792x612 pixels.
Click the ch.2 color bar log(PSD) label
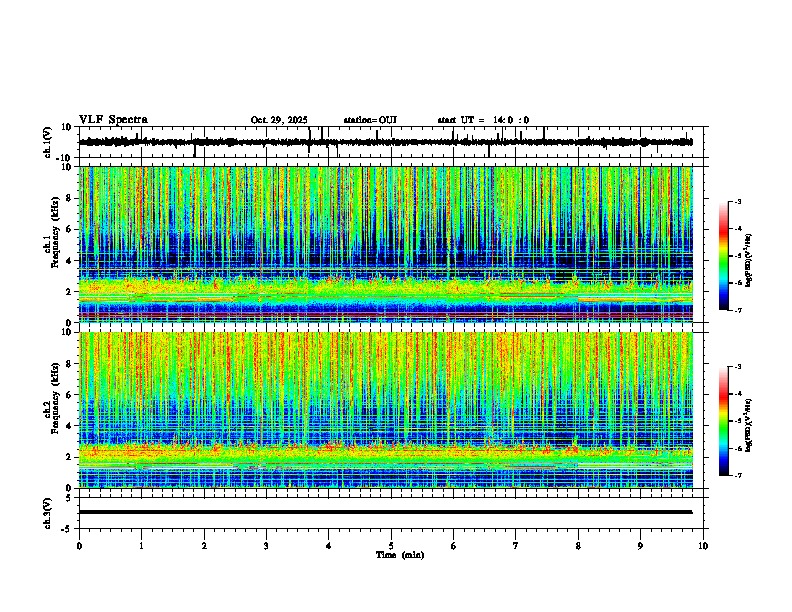click(748, 425)
